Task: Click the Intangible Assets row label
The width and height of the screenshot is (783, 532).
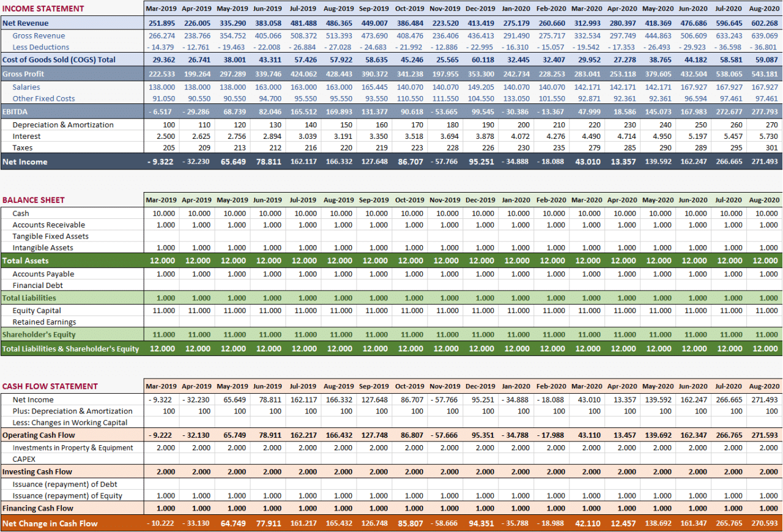Action: pyautogui.click(x=43, y=248)
